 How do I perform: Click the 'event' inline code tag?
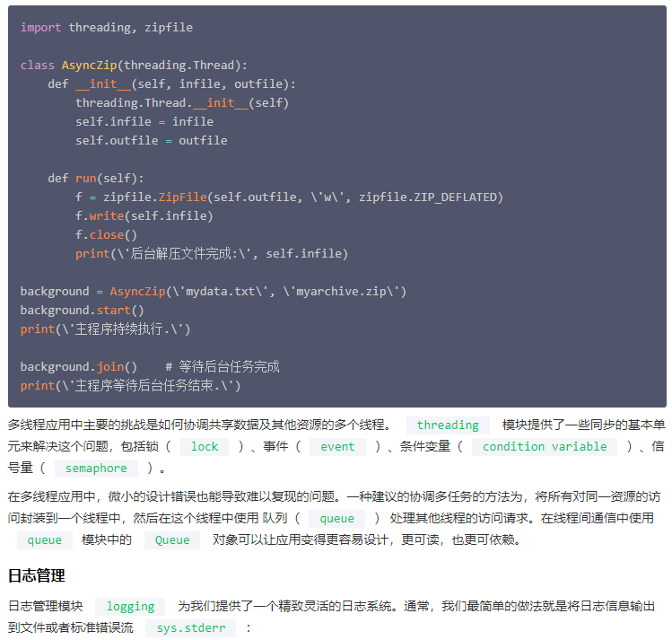click(337, 447)
